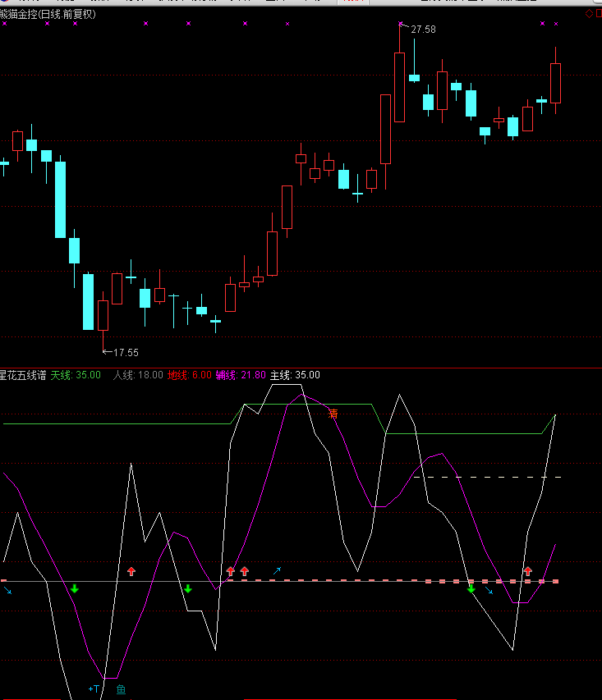Click cyan down-right arrow at chart's left edge

pos(7,591)
